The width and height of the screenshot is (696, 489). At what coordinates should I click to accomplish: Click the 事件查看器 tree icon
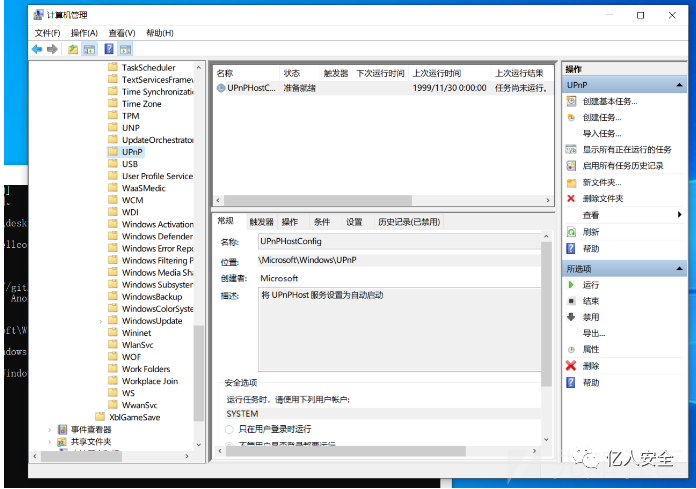point(62,430)
